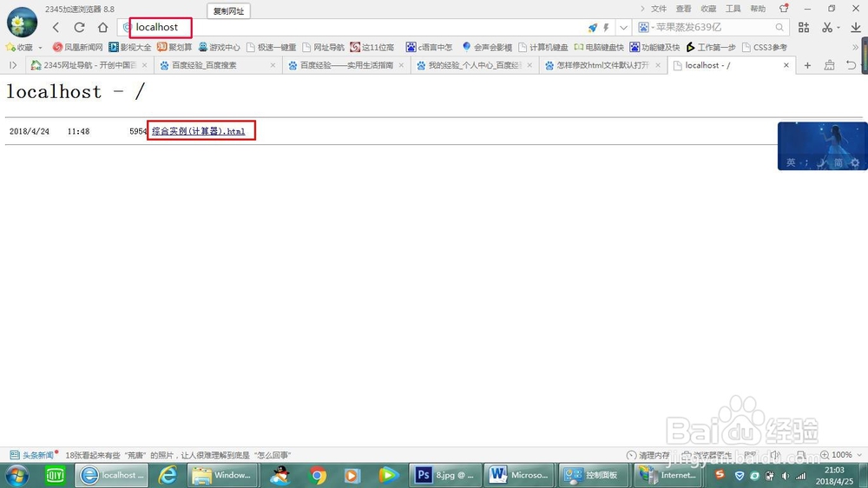Screen dimensions: 868x488
Task: Close the 百度经验_百度搜索 tab
Action: 273,65
